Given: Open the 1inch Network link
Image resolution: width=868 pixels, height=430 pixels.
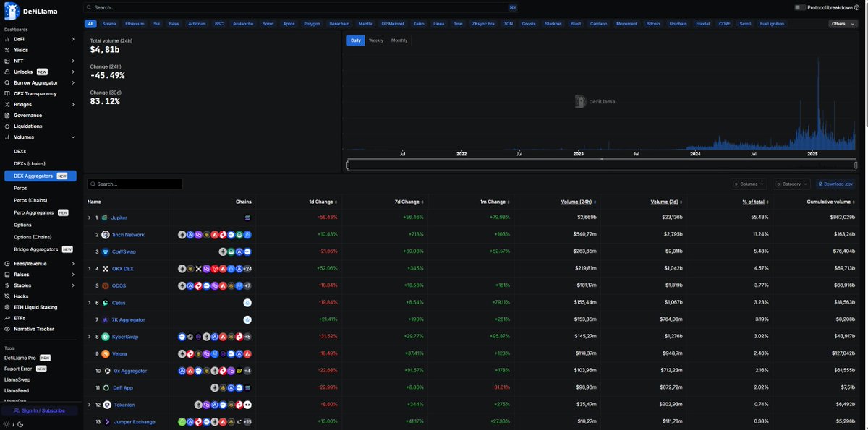Looking at the screenshot, I should [128, 235].
